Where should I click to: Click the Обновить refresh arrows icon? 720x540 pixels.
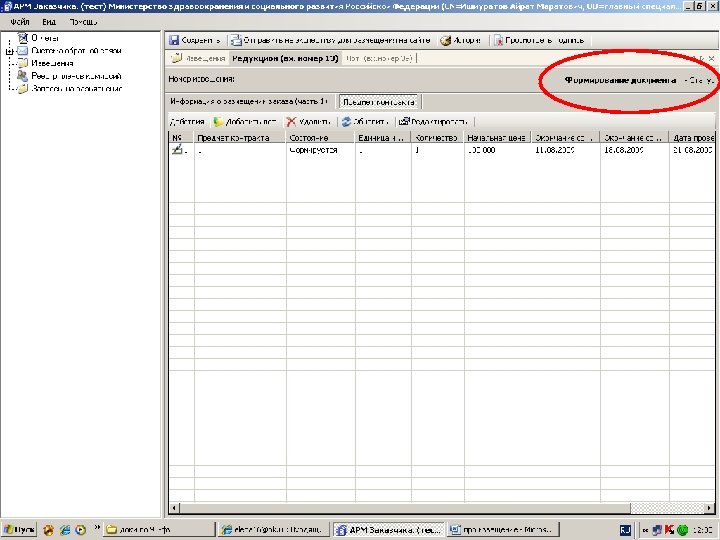pos(346,122)
